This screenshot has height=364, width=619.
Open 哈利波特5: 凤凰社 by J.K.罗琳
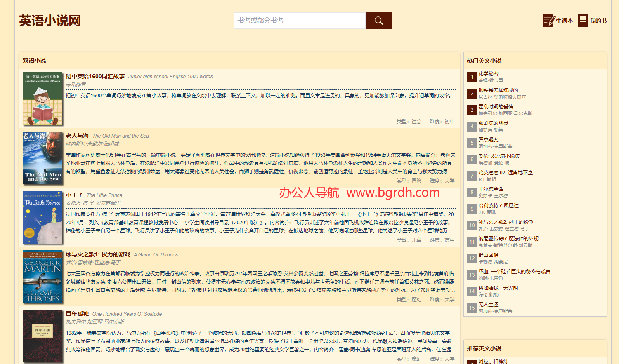click(x=498, y=205)
